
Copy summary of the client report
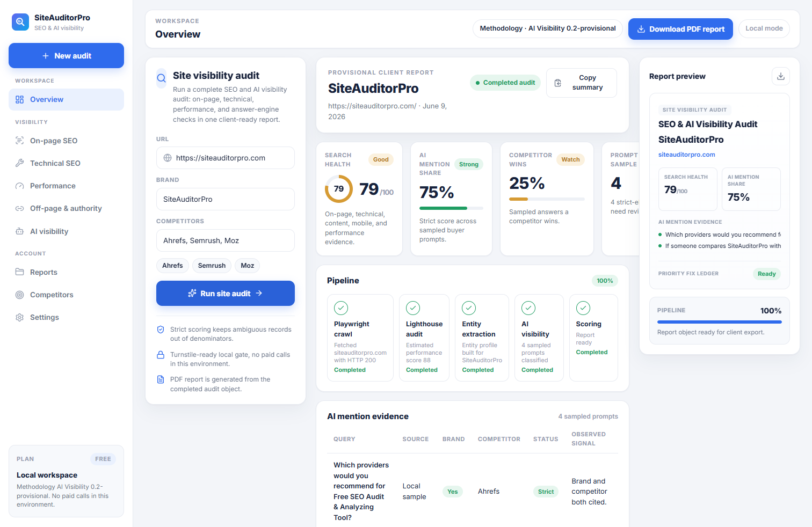[x=582, y=83]
